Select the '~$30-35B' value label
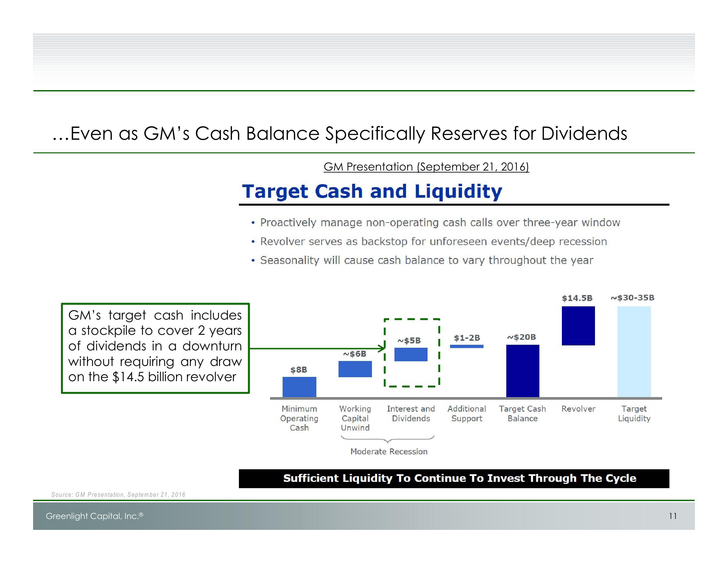The width and height of the screenshot is (728, 563). [x=632, y=297]
